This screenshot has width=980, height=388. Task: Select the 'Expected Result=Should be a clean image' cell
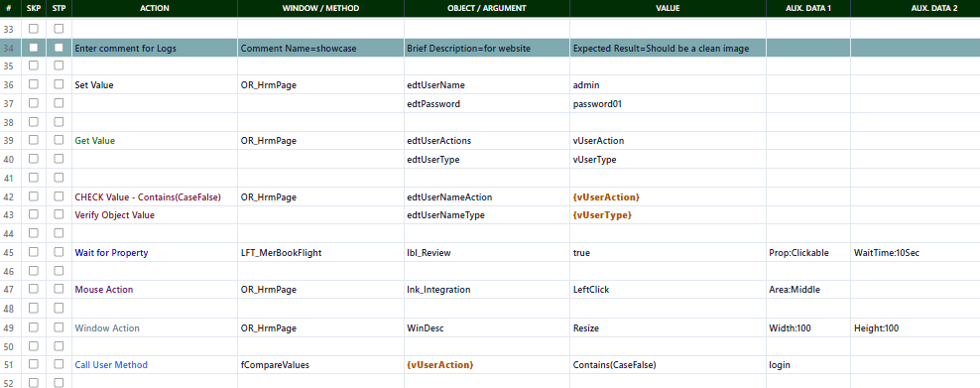coord(669,48)
